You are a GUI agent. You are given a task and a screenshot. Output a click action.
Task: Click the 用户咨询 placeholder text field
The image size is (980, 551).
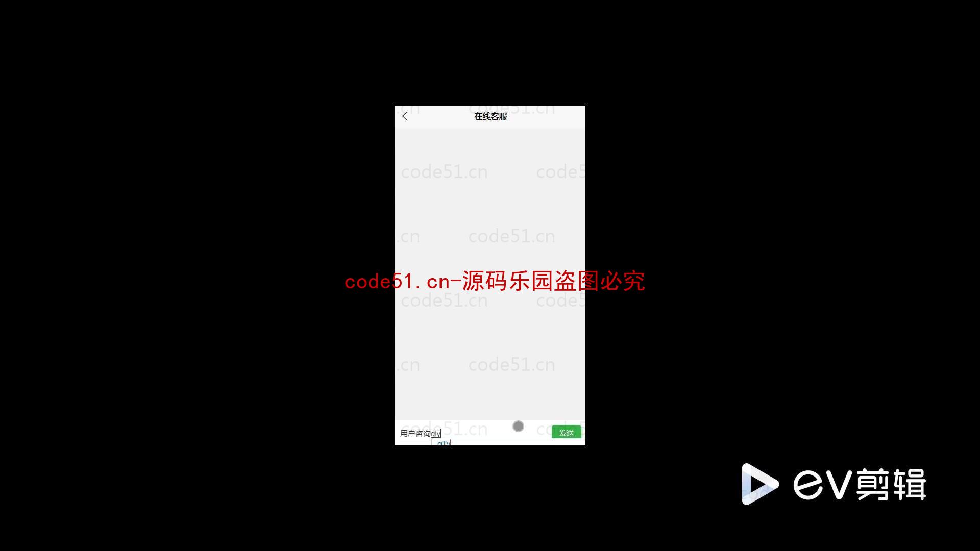(471, 433)
